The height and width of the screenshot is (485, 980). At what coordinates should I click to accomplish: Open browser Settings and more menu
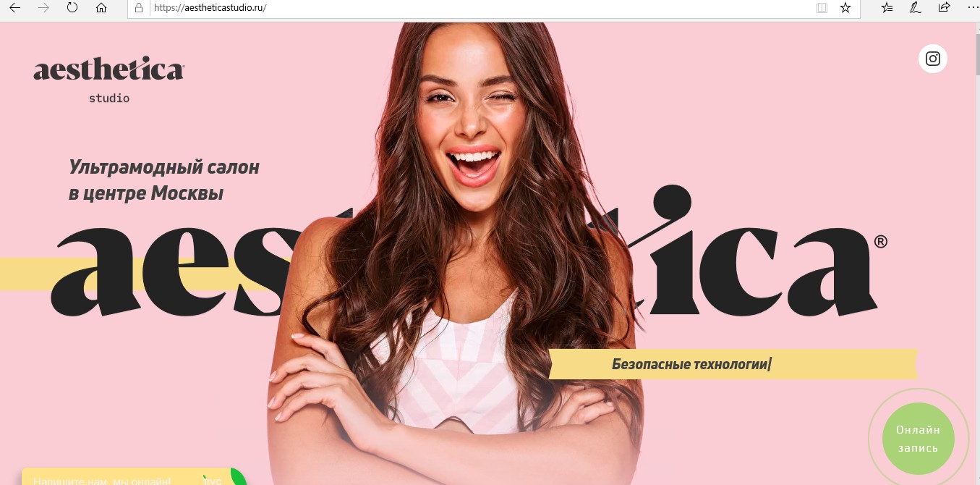(x=971, y=8)
